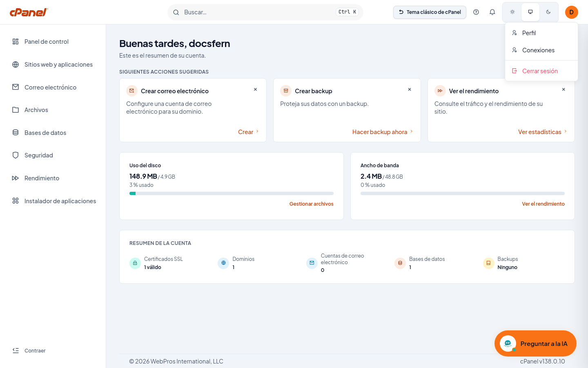Go to Correo electrónico in sidebar
Viewport: 588px width, 368px height.
(x=53, y=88)
